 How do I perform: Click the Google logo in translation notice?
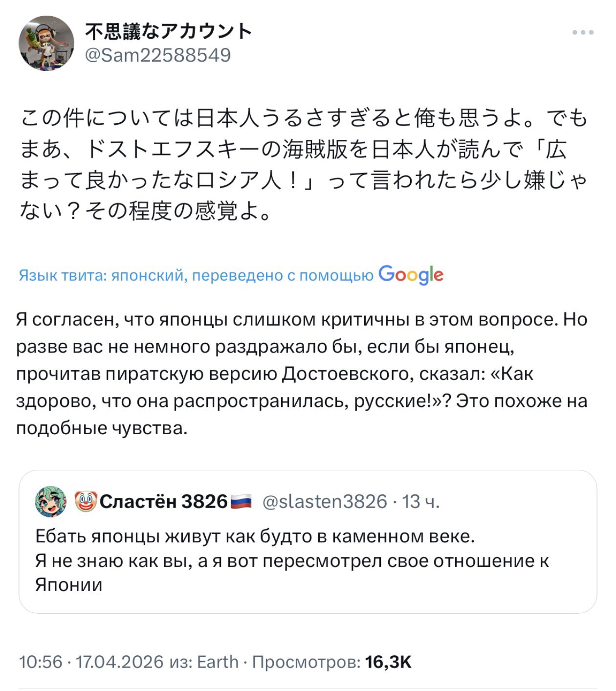(411, 275)
